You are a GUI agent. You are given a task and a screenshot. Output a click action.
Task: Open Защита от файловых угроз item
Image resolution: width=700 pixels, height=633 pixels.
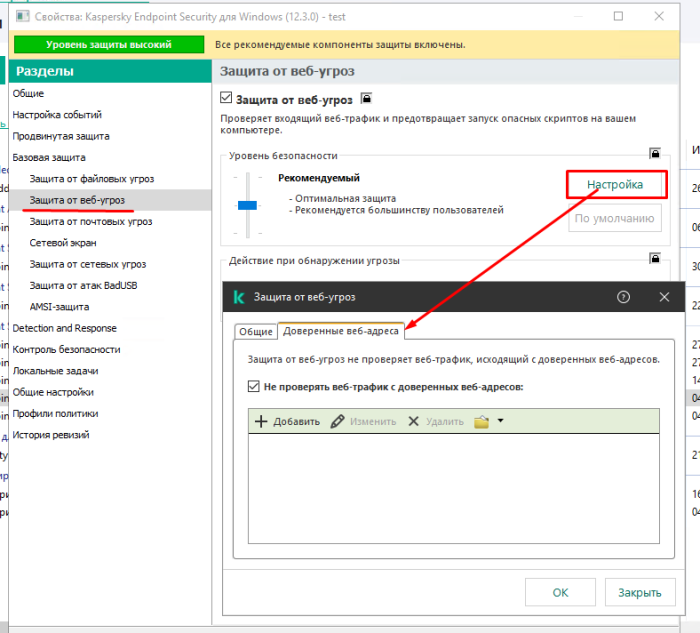92,179
